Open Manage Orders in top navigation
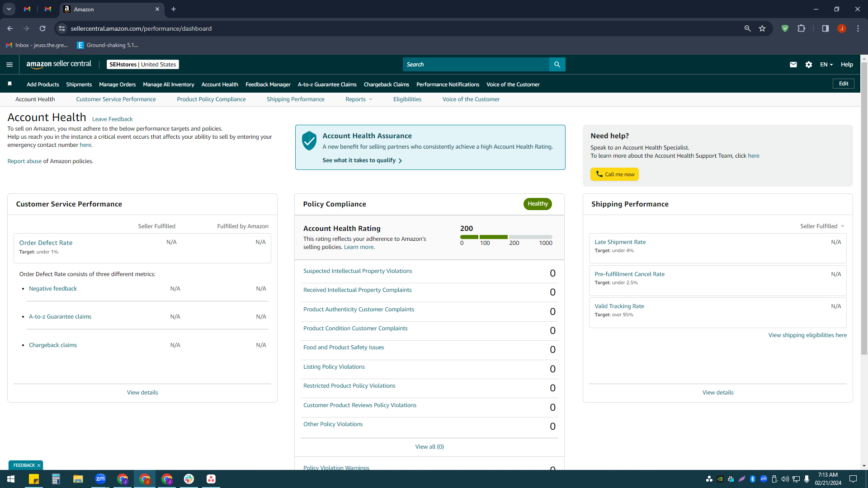Screen dimensions: 868x488 (x=117, y=84)
